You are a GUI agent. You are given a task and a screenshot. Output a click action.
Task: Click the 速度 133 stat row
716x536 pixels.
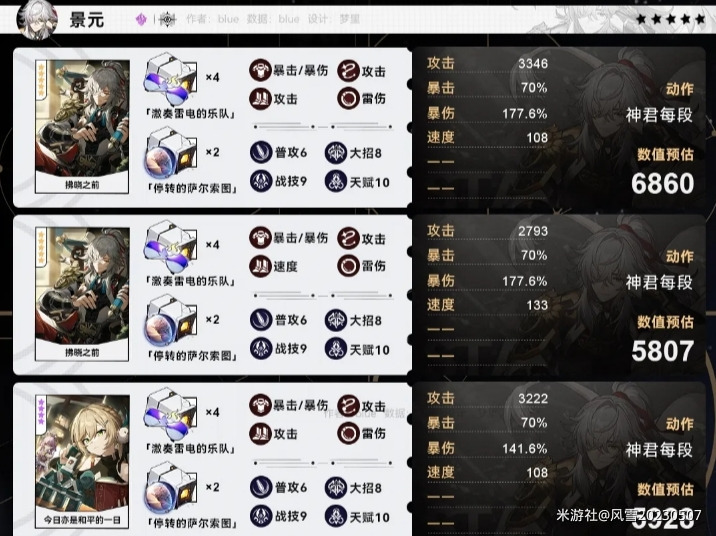click(487, 305)
